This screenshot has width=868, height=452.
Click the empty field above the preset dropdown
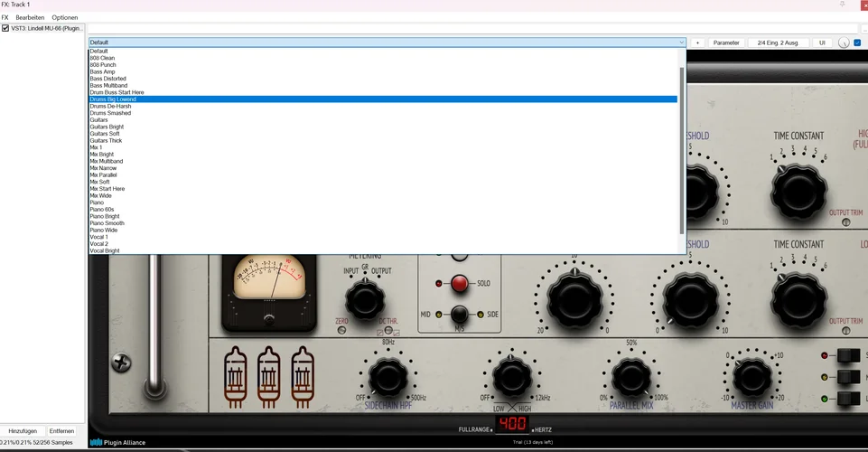point(472,28)
